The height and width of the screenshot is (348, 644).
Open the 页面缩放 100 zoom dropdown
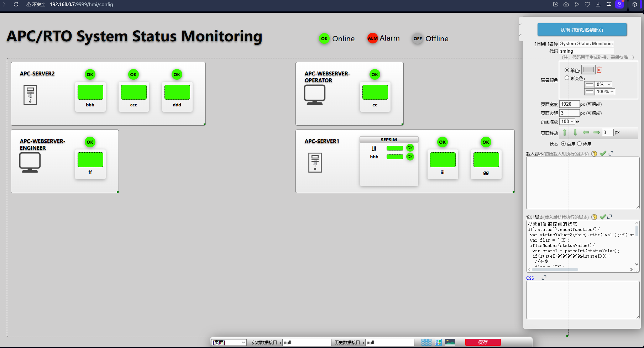(x=567, y=122)
